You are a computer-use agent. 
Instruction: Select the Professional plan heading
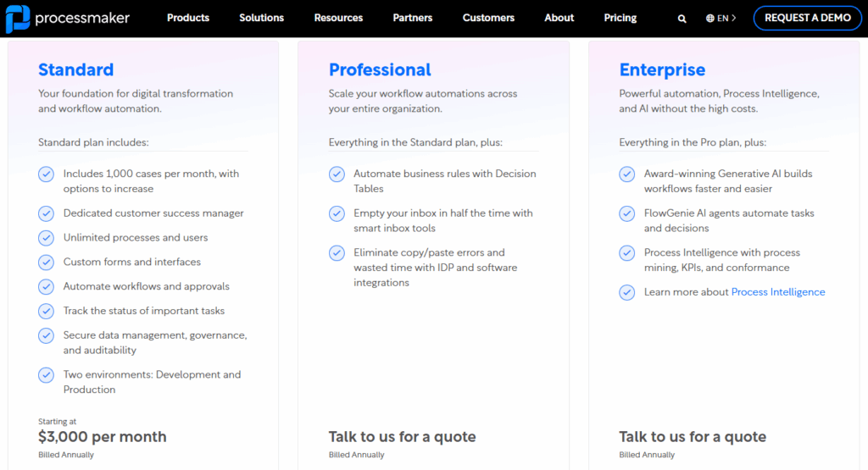(x=380, y=69)
